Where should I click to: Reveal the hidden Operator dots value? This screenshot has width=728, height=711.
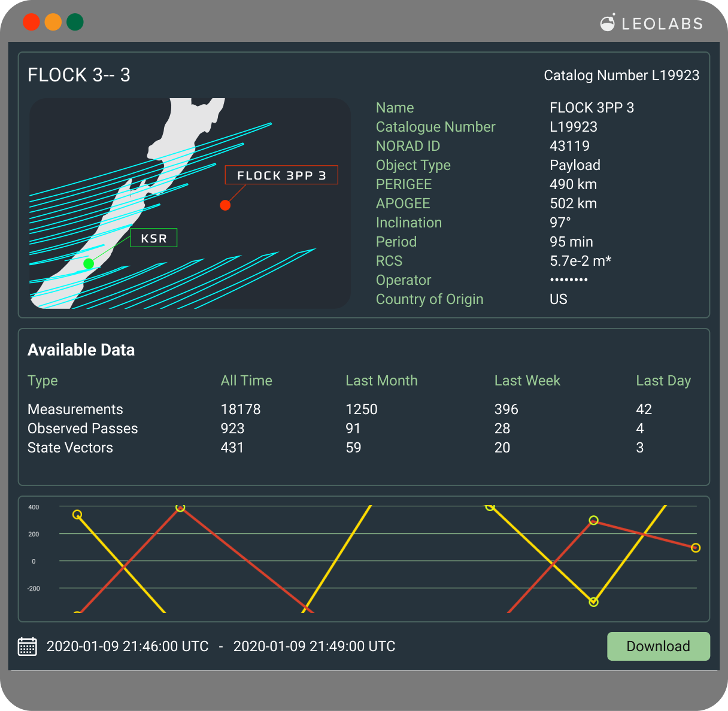(x=568, y=280)
